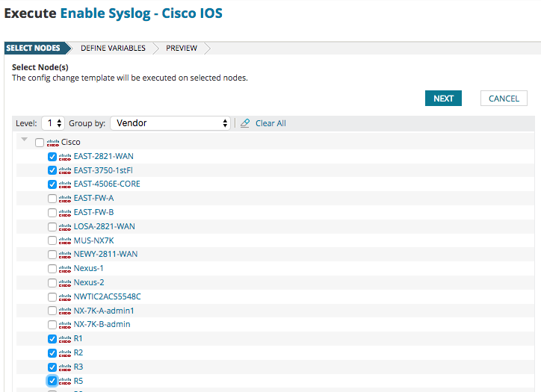The width and height of the screenshot is (541, 392).
Task: Click the Cisco group vendor logo icon
Action: pos(53,143)
